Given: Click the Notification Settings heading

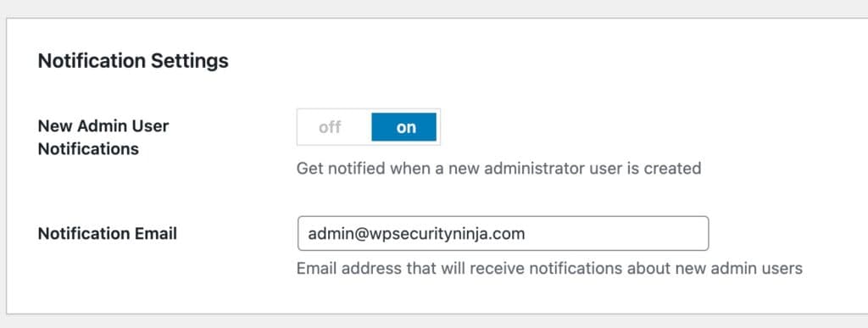Looking at the screenshot, I should (133, 61).
